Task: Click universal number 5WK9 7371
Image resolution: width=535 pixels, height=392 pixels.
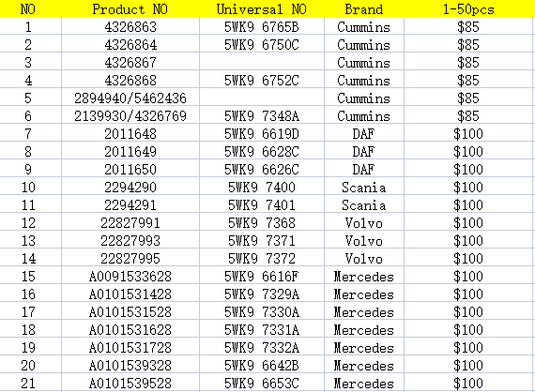Action: 262,240
